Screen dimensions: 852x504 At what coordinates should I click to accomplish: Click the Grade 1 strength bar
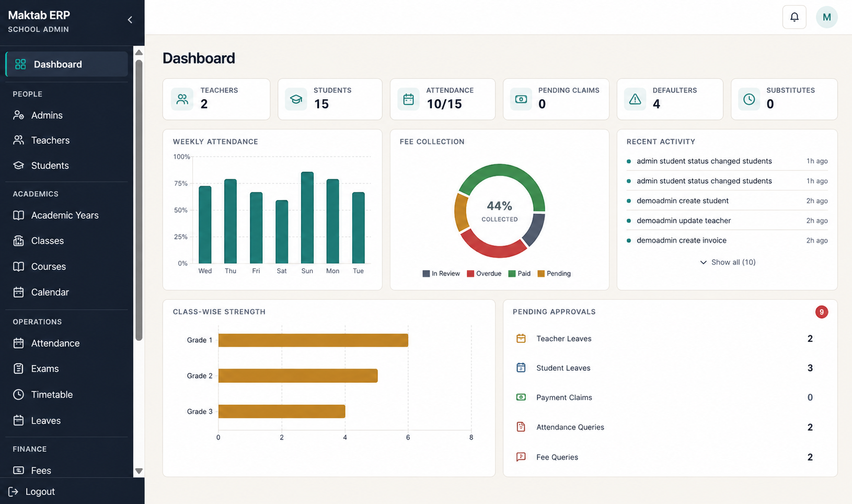(x=313, y=340)
